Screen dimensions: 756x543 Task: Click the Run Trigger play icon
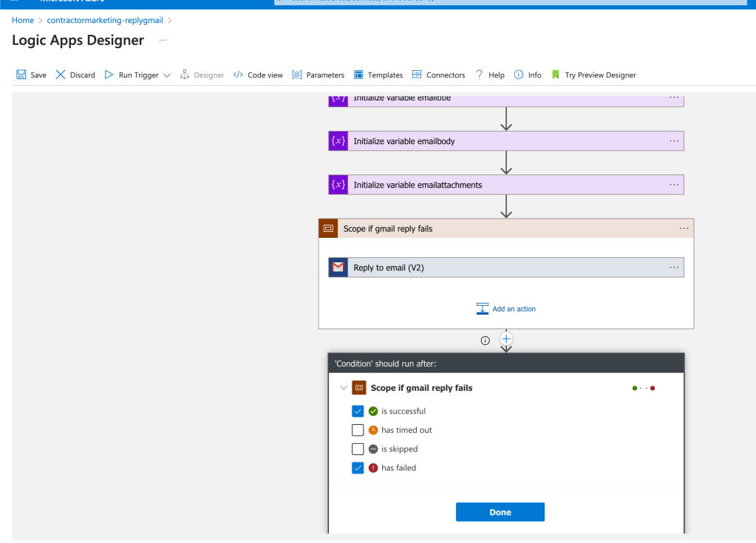[x=109, y=75]
